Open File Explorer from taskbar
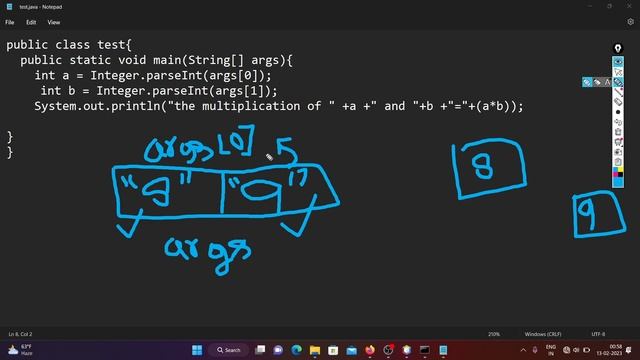 (315, 350)
